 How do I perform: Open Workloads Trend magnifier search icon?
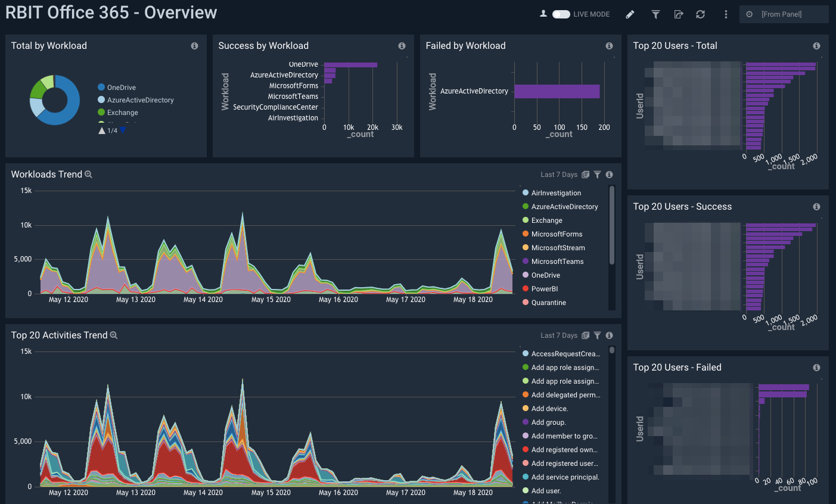point(89,175)
